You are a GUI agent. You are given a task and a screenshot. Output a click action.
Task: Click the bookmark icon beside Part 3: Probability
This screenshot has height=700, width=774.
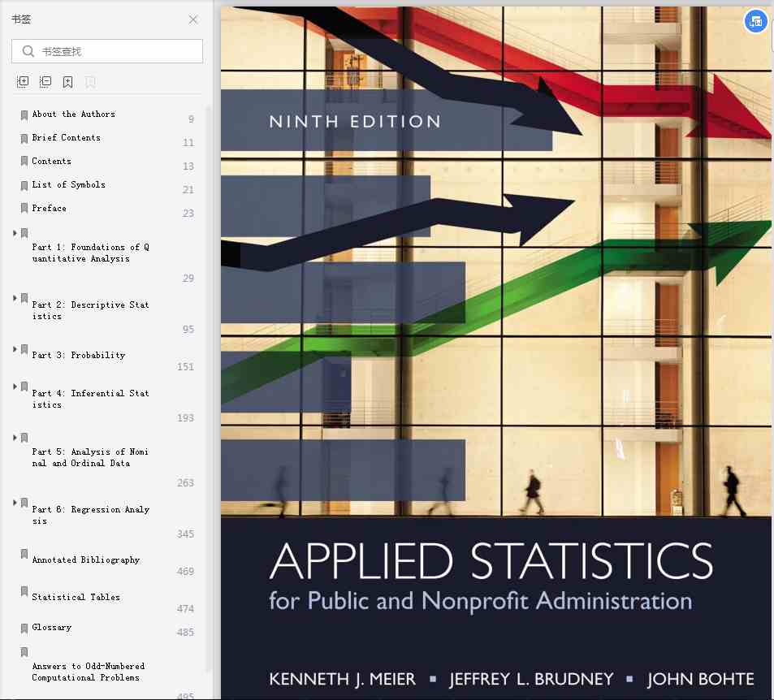[24, 349]
